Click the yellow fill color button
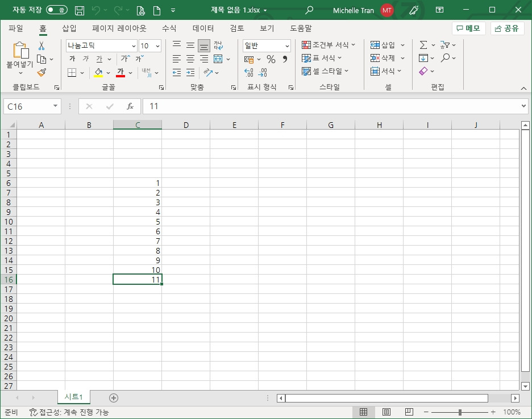 (x=98, y=72)
